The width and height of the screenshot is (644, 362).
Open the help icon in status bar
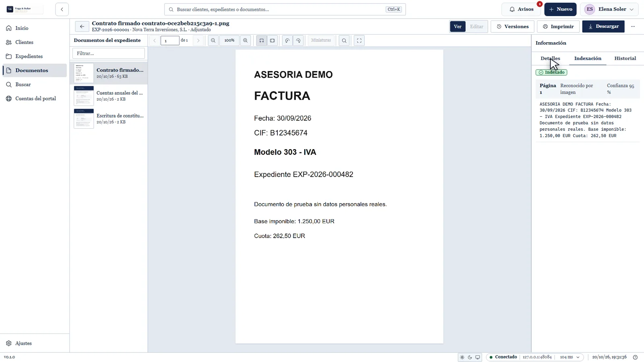pos(636,357)
